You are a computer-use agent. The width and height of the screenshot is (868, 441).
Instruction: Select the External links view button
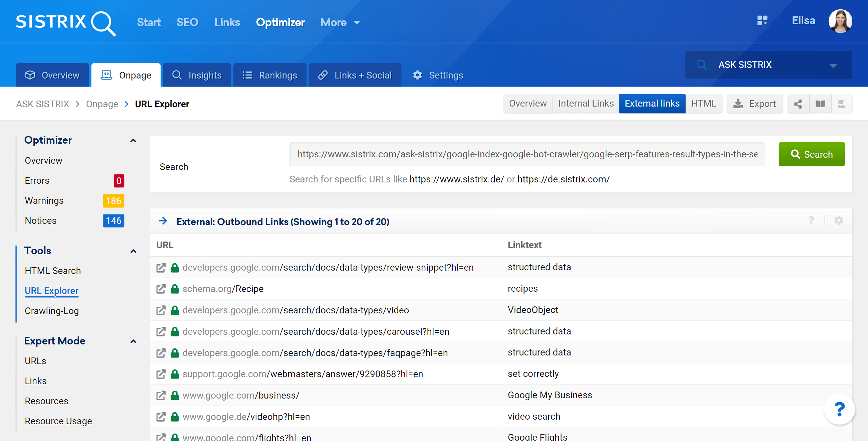(652, 104)
